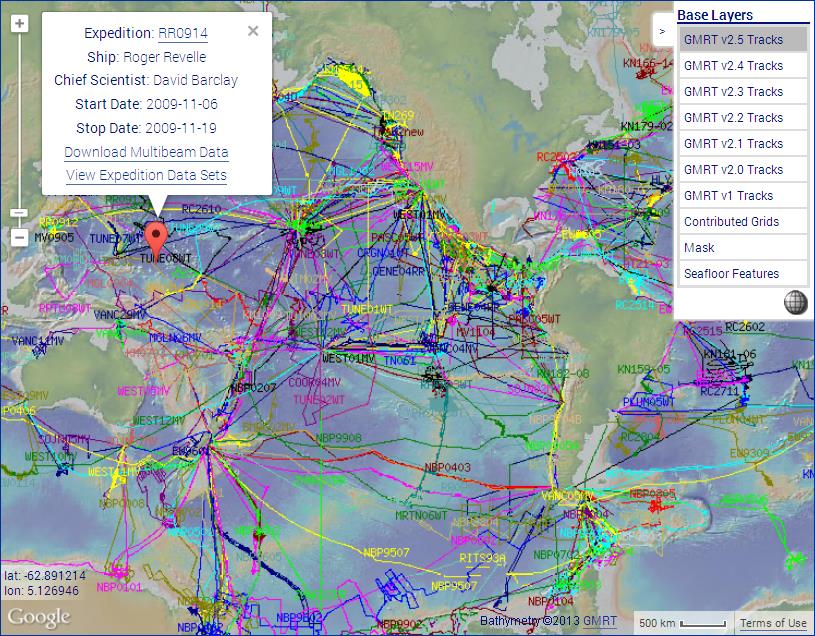Image resolution: width=815 pixels, height=636 pixels.
Task: Zoom out with the bottom minus button
Action: (x=19, y=238)
